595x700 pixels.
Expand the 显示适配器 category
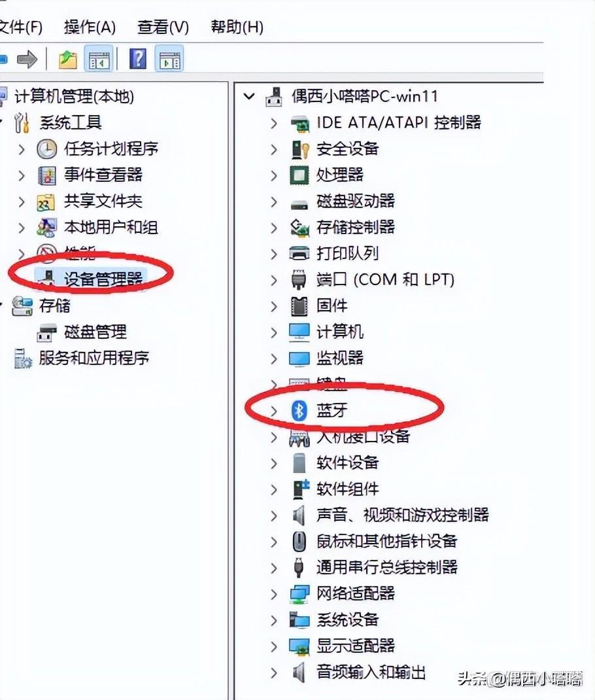point(273,646)
